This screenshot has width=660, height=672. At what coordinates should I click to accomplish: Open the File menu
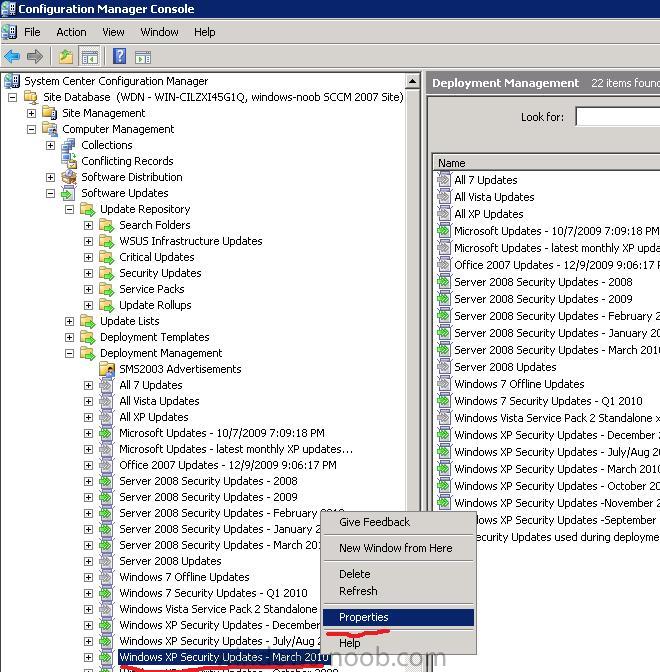click(32, 32)
